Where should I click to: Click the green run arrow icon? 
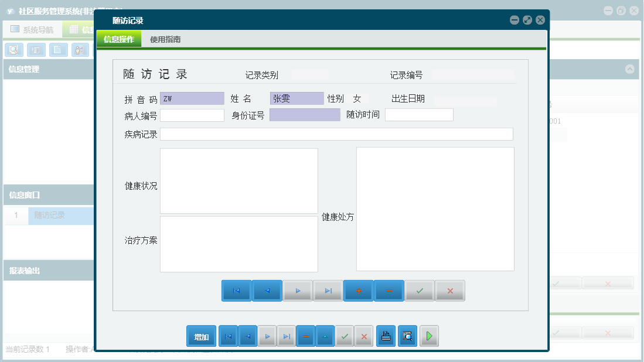click(x=429, y=336)
